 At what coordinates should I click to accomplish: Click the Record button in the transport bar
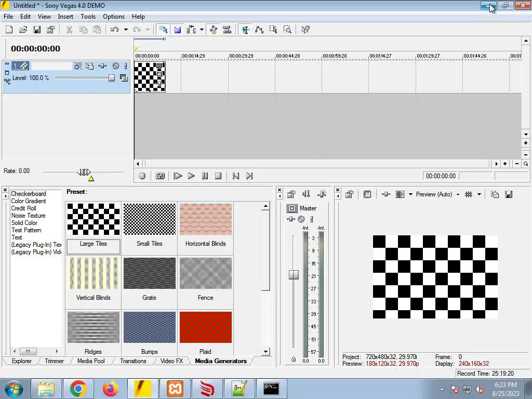[x=142, y=176]
